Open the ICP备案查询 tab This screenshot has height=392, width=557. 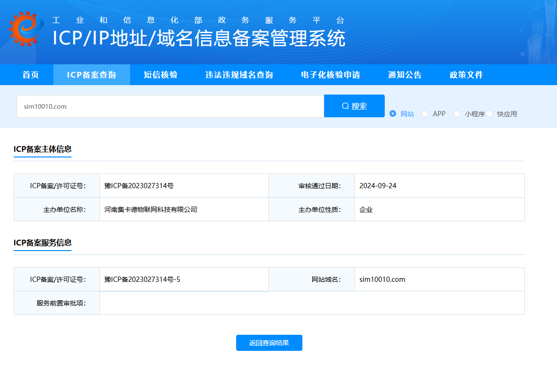[x=92, y=75]
